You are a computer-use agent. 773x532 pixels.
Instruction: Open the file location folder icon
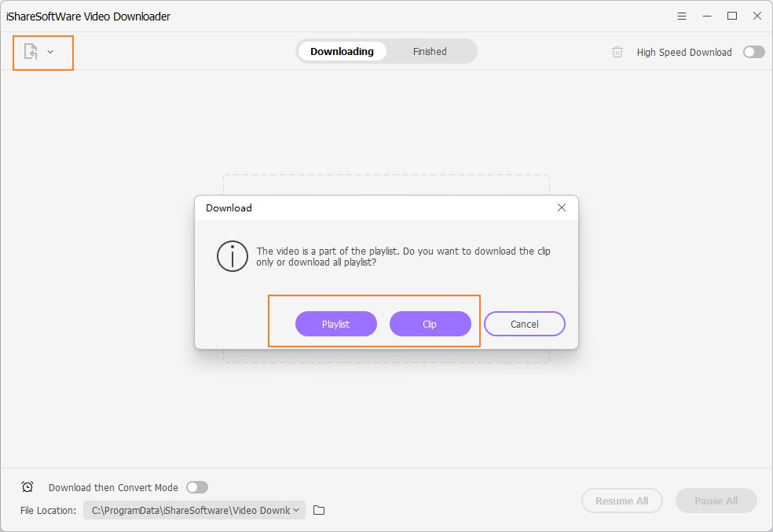319,510
